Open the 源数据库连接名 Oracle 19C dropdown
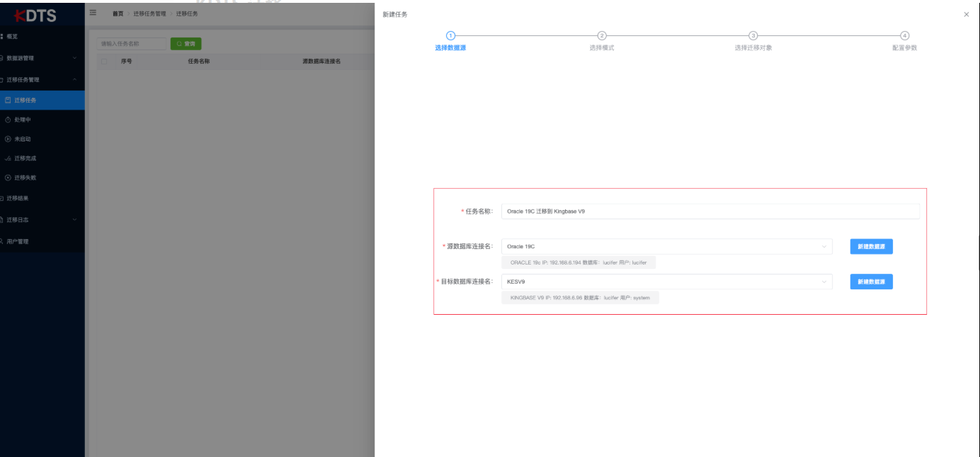This screenshot has height=457, width=980. [x=668, y=246]
